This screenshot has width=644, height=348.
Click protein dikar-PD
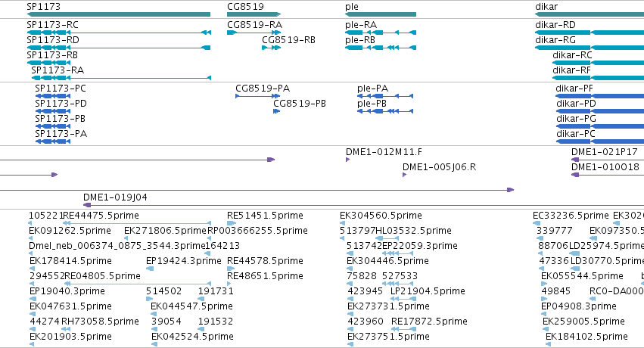(576, 104)
